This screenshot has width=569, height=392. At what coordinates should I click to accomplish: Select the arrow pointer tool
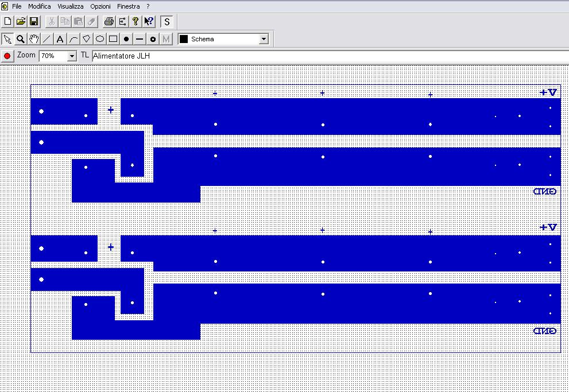click(7, 39)
